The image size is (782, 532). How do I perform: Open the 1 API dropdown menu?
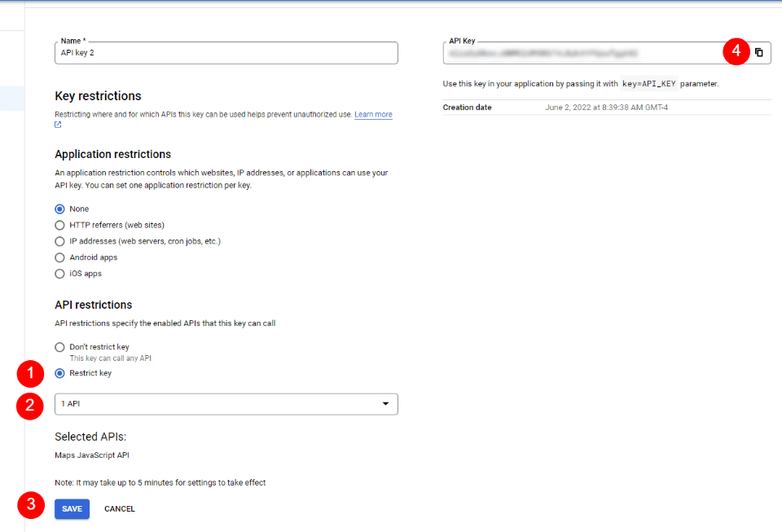[226, 403]
